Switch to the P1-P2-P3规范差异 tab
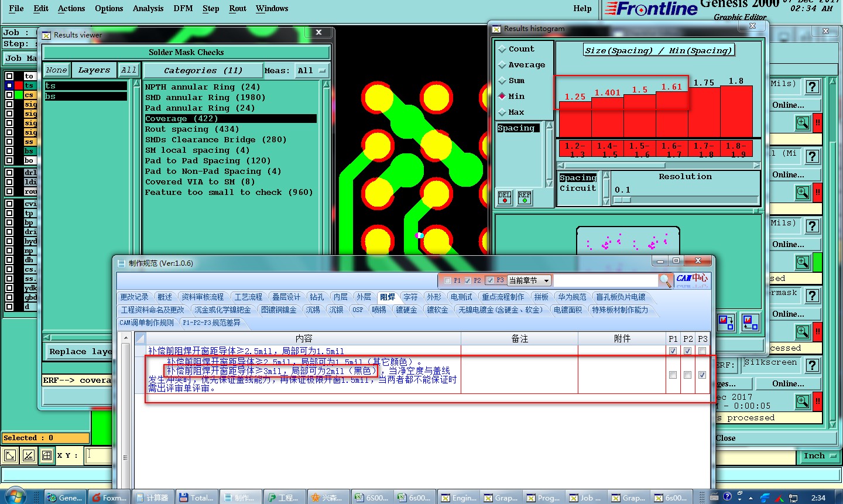Screen dimensions: 843x504 (x=211, y=323)
